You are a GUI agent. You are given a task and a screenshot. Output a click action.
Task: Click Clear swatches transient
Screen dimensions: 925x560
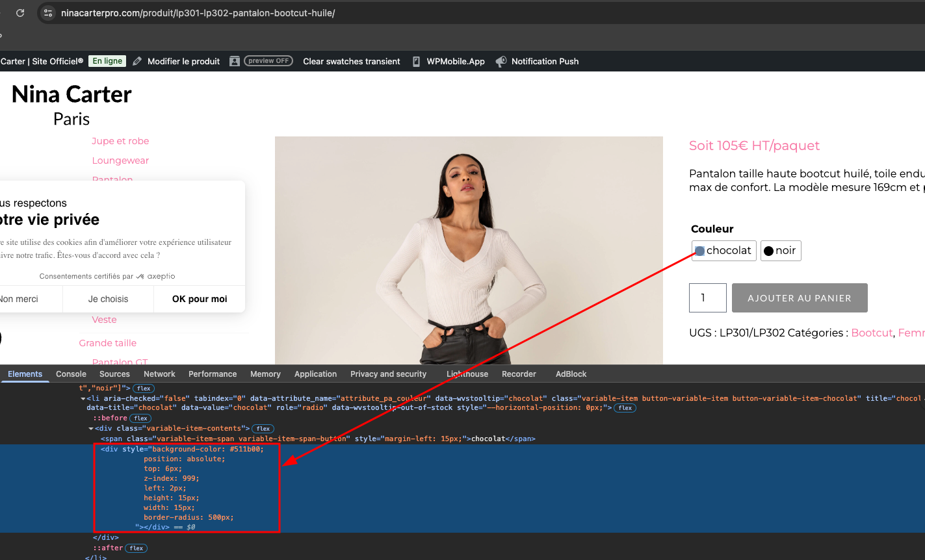(352, 61)
